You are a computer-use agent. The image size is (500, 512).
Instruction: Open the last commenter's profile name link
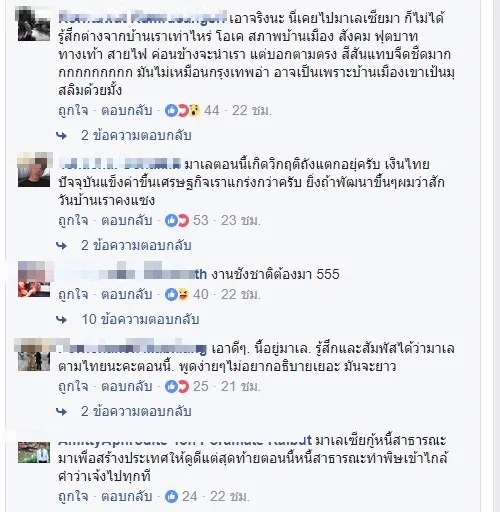point(185,442)
